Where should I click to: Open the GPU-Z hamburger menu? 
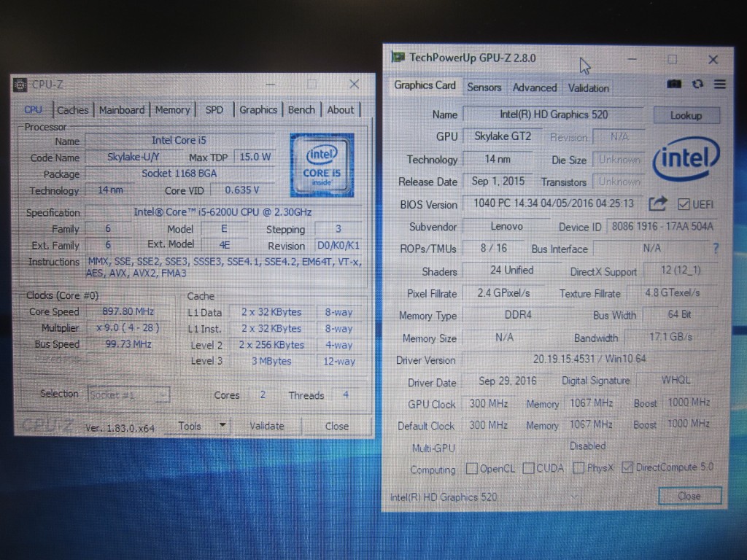(x=720, y=85)
